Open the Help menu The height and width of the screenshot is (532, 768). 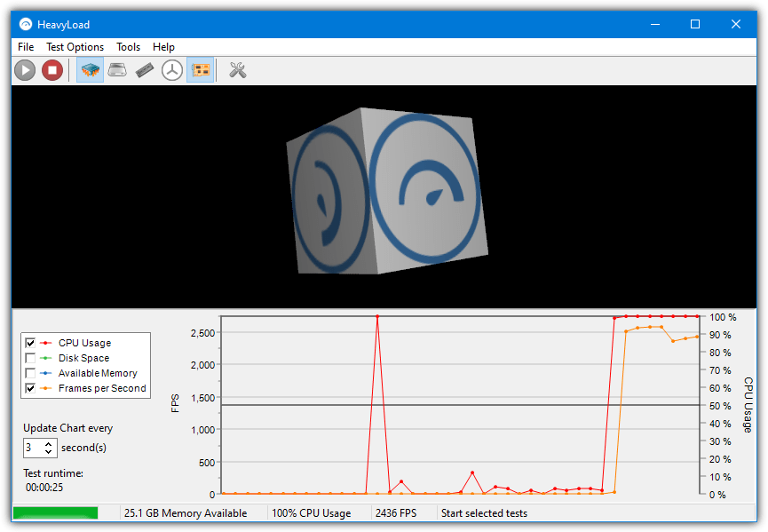[x=163, y=47]
